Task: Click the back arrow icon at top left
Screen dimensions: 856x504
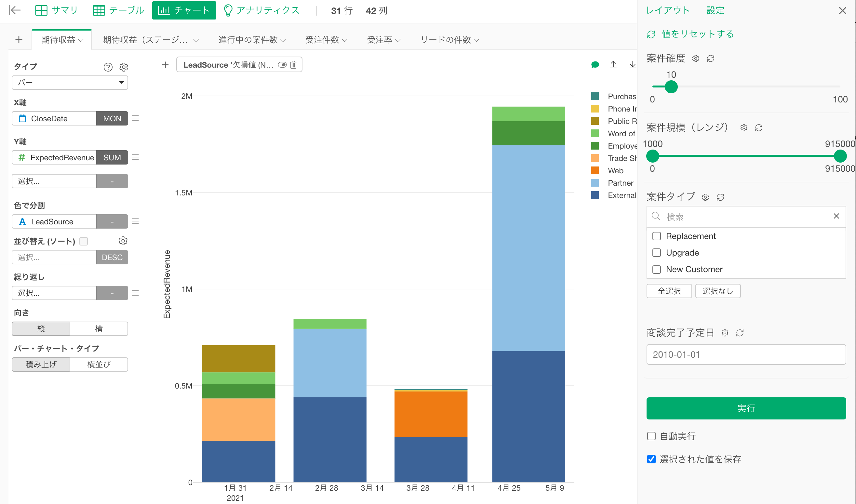Action: click(x=15, y=10)
